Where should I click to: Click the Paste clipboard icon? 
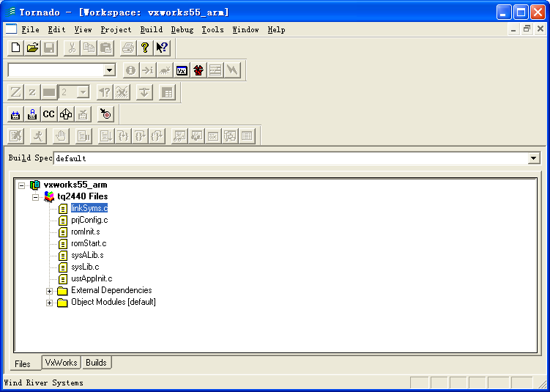pos(105,48)
